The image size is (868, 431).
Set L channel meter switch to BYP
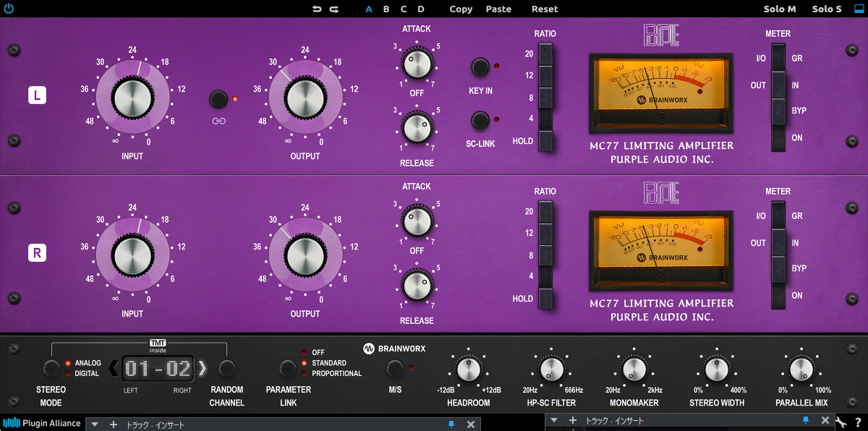[x=778, y=111]
